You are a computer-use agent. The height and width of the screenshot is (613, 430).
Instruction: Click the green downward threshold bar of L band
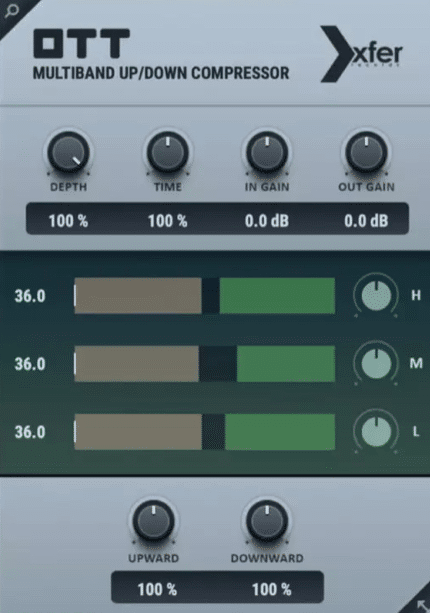tap(280, 432)
